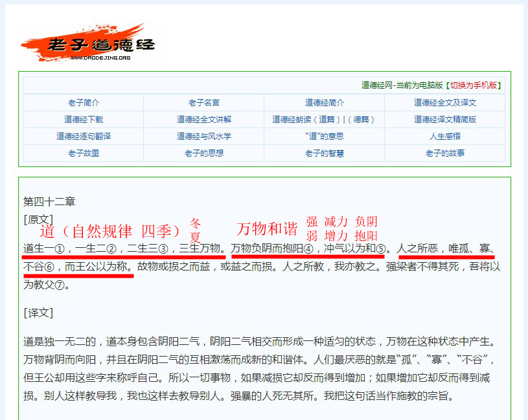Open 老子故里 link

(x=84, y=153)
